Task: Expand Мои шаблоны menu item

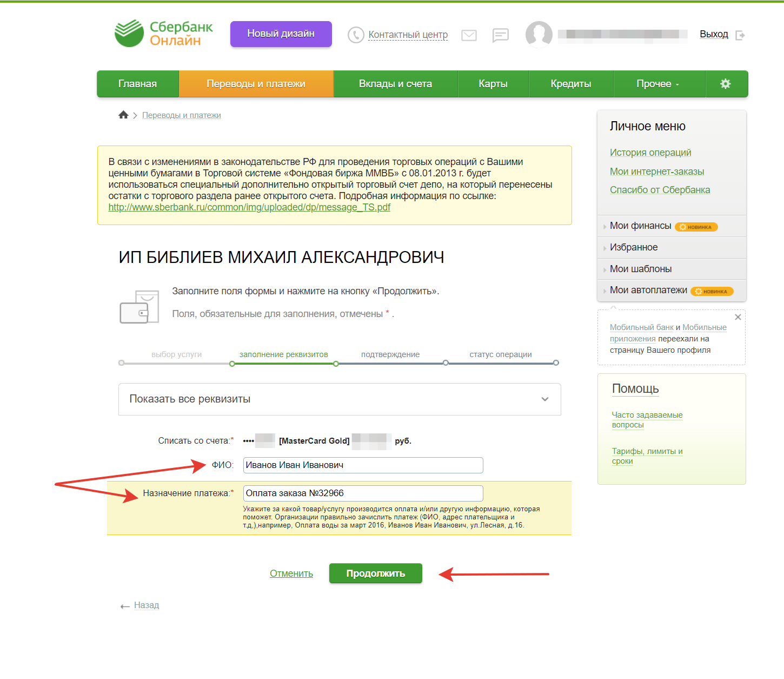Action: pos(640,269)
